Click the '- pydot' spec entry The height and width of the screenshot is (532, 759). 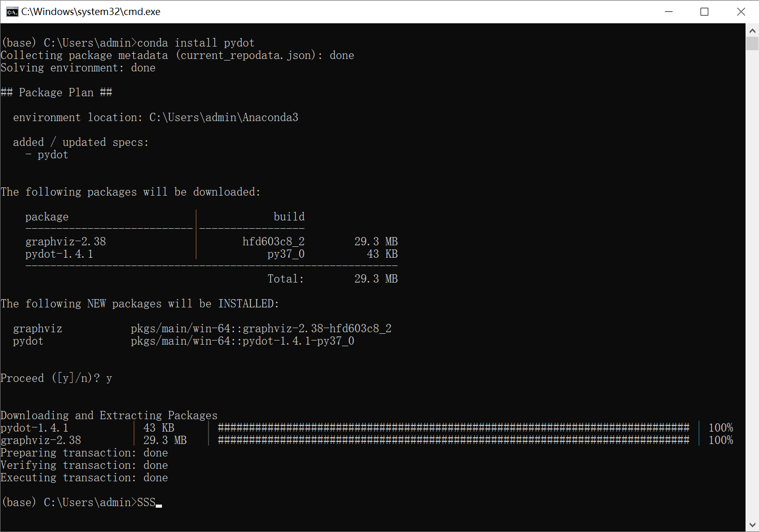click(x=47, y=155)
